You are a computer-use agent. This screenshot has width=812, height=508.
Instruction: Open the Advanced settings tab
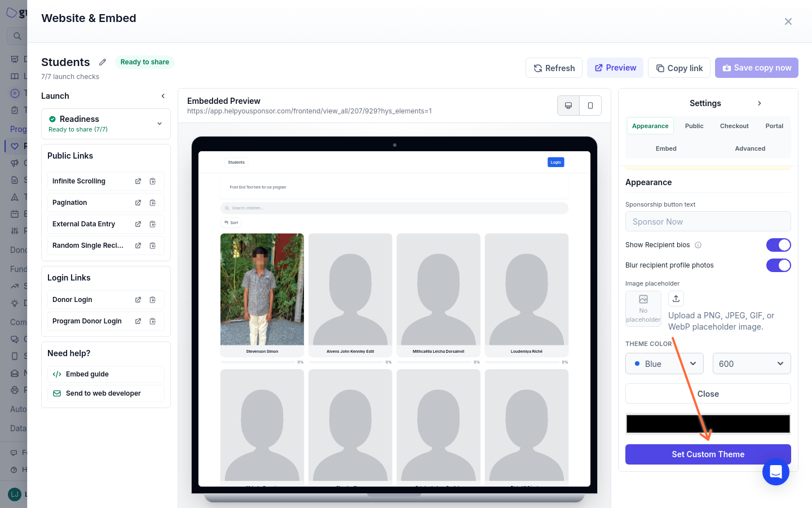click(750, 148)
